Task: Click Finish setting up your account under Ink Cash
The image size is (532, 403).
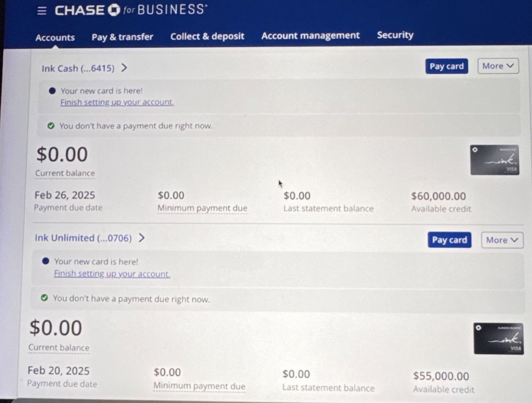Action: pos(117,102)
